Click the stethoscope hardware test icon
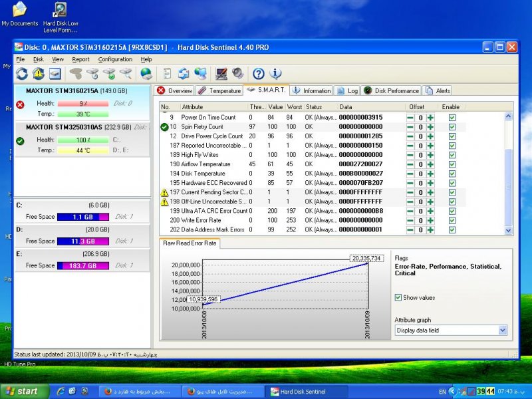This screenshot has height=399, width=532. tap(76, 73)
